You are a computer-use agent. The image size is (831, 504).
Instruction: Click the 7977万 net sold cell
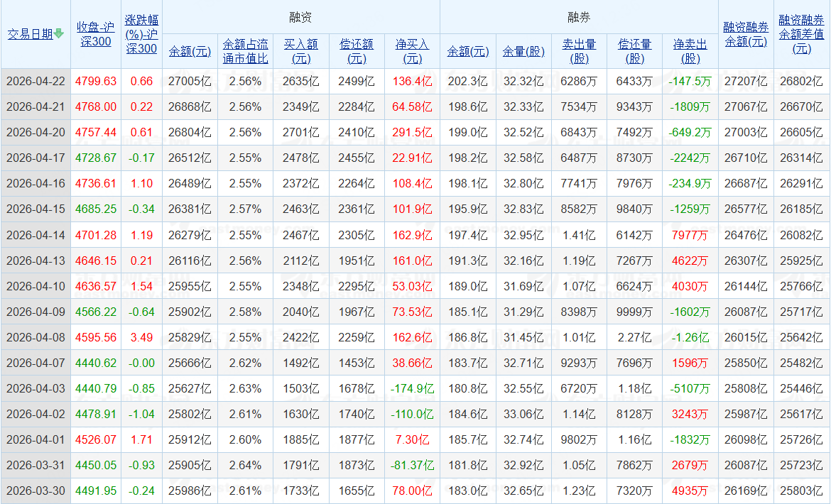pyautogui.click(x=690, y=234)
